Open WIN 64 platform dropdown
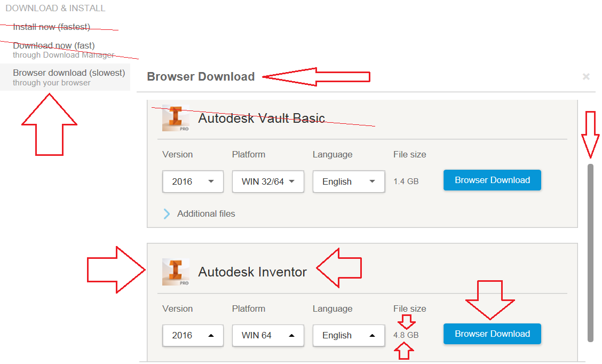The height and width of the screenshot is (364, 602). 268,336
